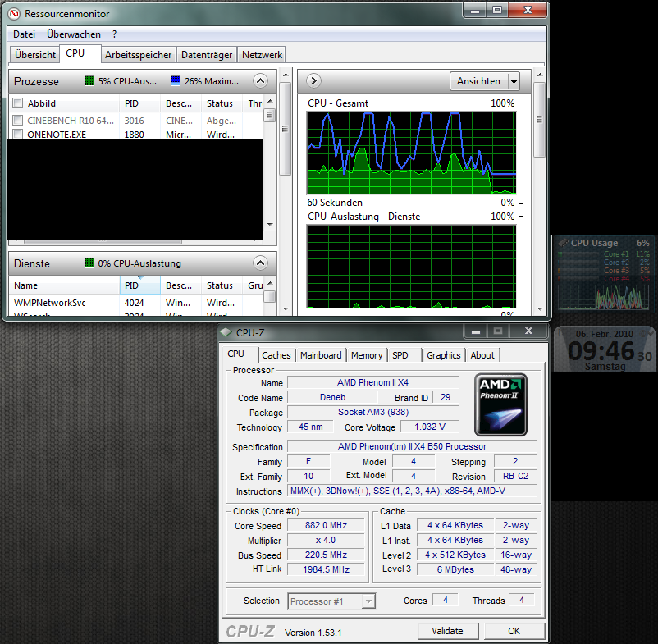Image resolution: width=658 pixels, height=644 pixels.
Task: Collapse the chart pane with the arrow button
Action: pos(314,80)
